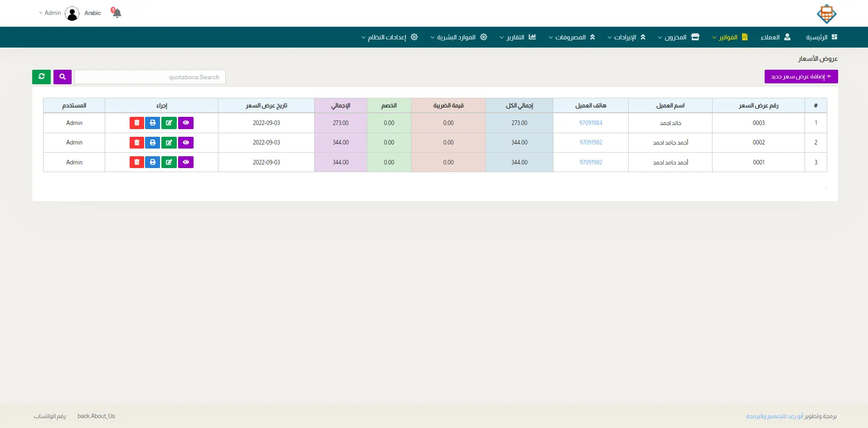Click the application logo in the header
Image resolution: width=868 pixels, height=428 pixels.
pyautogui.click(x=826, y=14)
